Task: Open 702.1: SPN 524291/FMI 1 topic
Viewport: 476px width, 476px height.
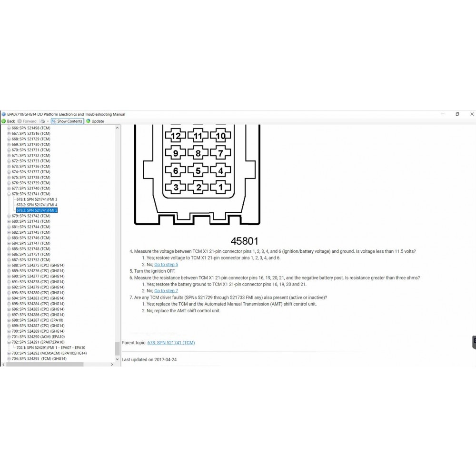Action: coord(51,347)
